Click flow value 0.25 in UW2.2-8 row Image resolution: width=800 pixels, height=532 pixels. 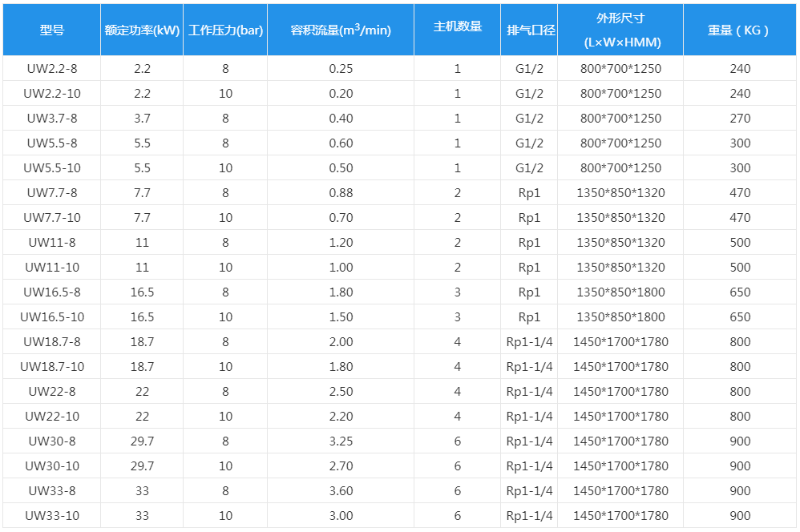click(341, 68)
